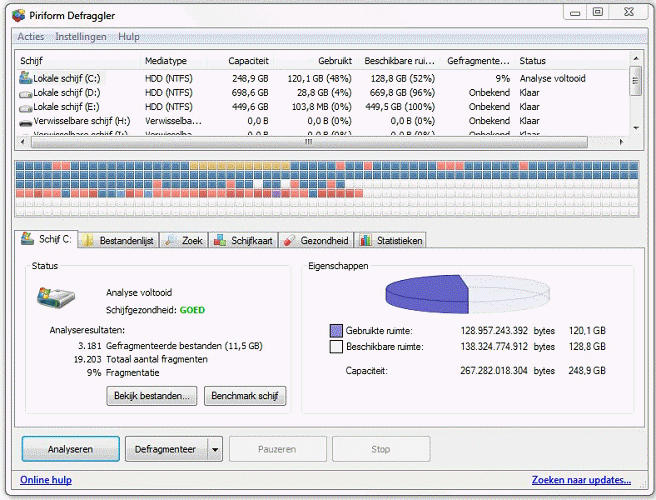The image size is (656, 500).
Task: Click the purple block in the drive map
Action: 276,193
